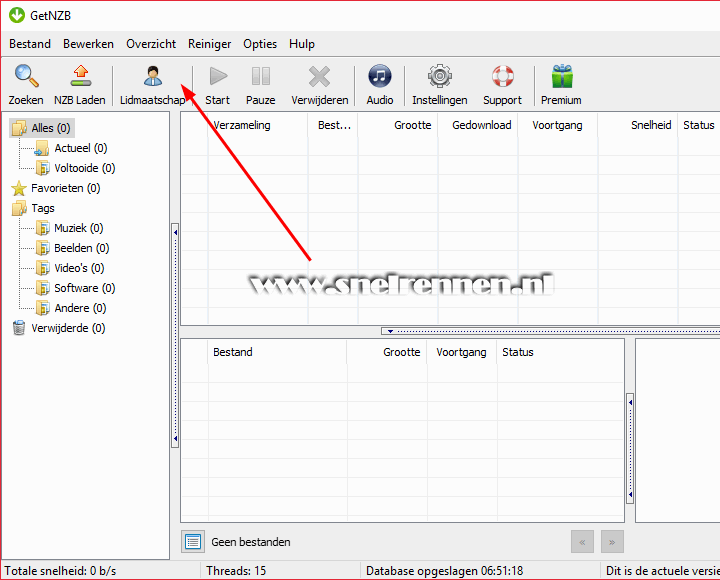Screen dimensions: 720x580
Task: Sort by upper Status column header
Action: click(x=698, y=125)
